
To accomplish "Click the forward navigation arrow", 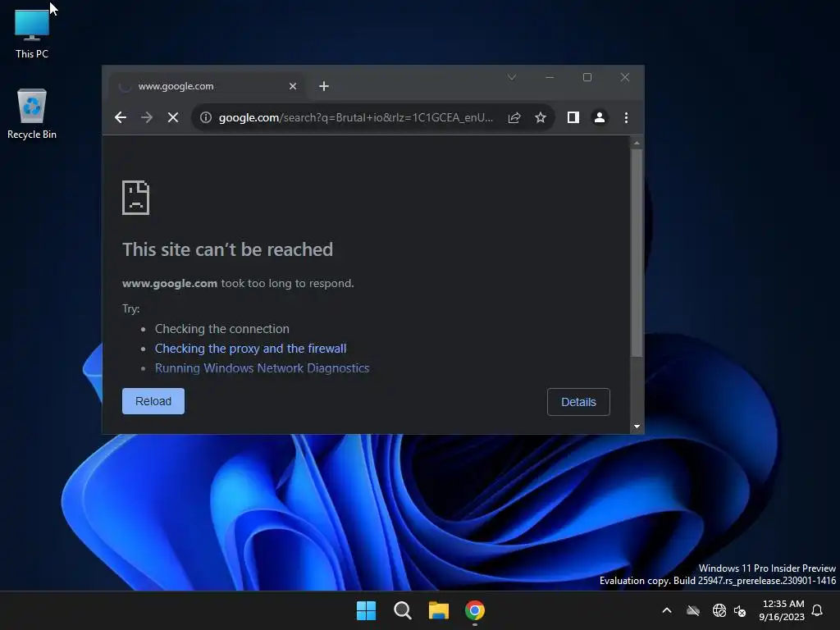I will (147, 117).
